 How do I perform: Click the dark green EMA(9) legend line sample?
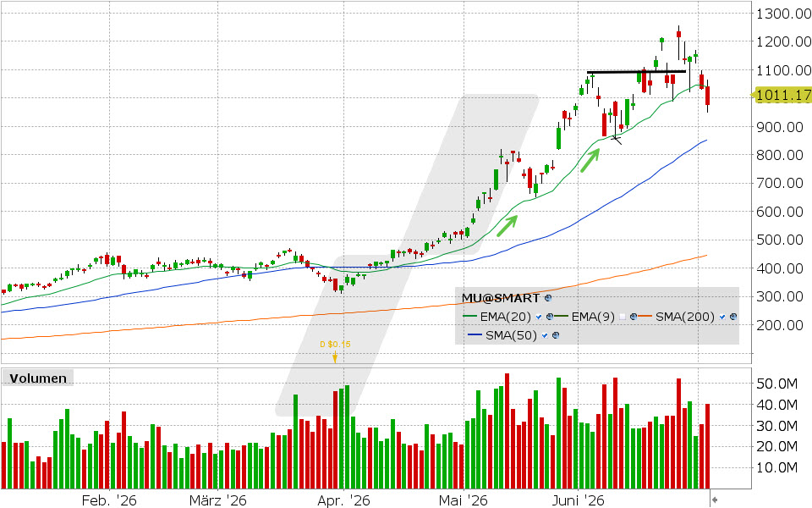point(562,317)
